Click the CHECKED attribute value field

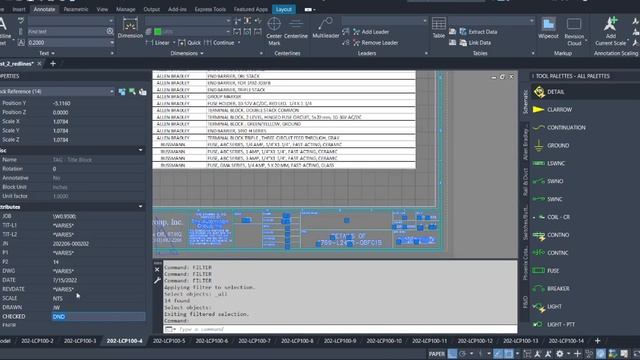click(98, 316)
